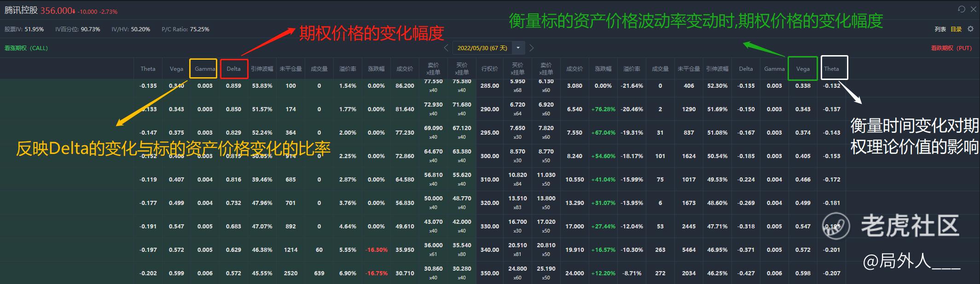Sort call side by Theta header
Image resolution: width=980 pixels, height=284 pixels.
(x=148, y=69)
